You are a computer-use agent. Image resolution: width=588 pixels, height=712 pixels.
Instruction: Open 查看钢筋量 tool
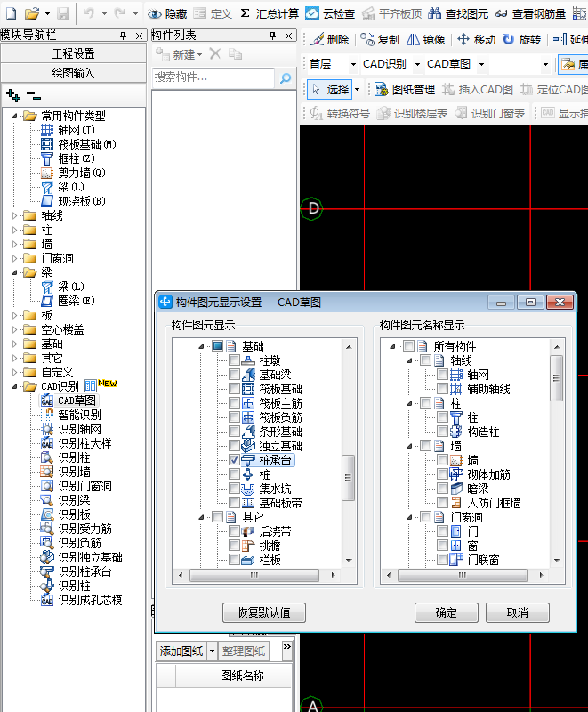click(x=530, y=14)
